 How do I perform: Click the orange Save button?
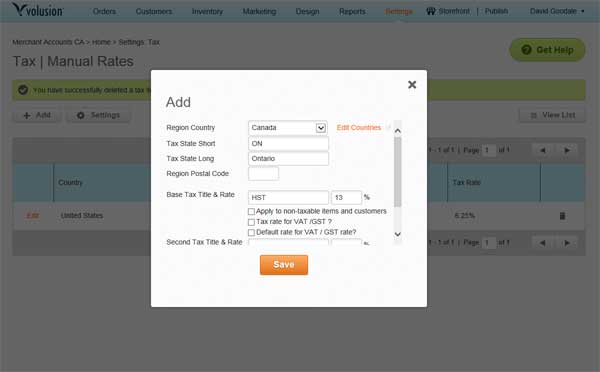click(x=284, y=265)
